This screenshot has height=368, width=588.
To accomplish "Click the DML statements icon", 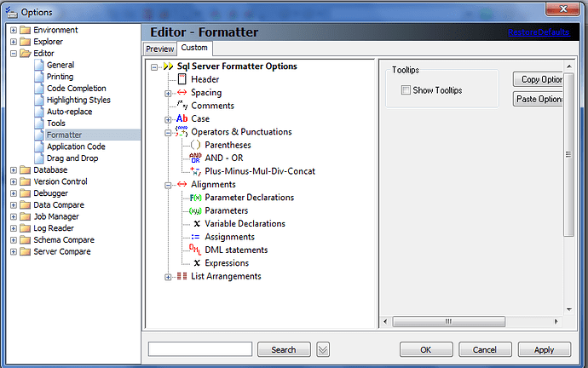I will click(195, 250).
